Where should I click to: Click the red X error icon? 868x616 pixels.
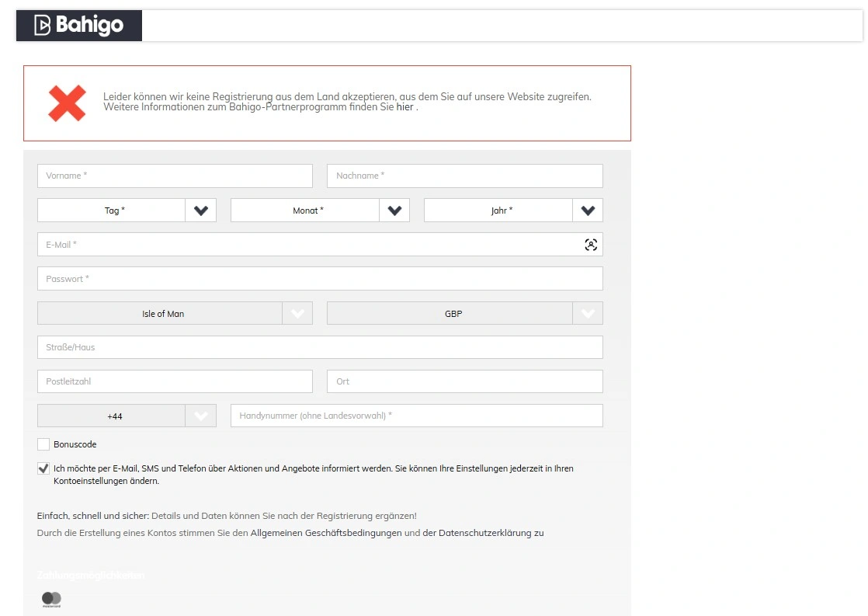67,103
